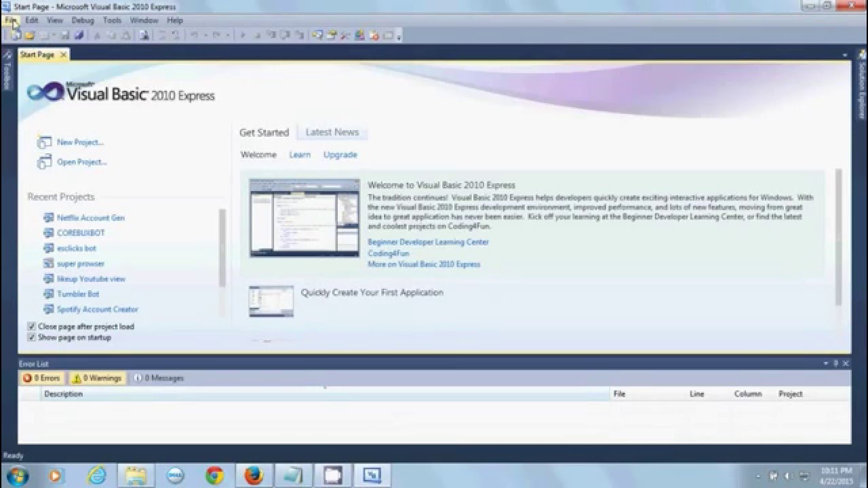Click the Save All toolbar icon
The width and height of the screenshot is (868, 488).
[79, 35]
